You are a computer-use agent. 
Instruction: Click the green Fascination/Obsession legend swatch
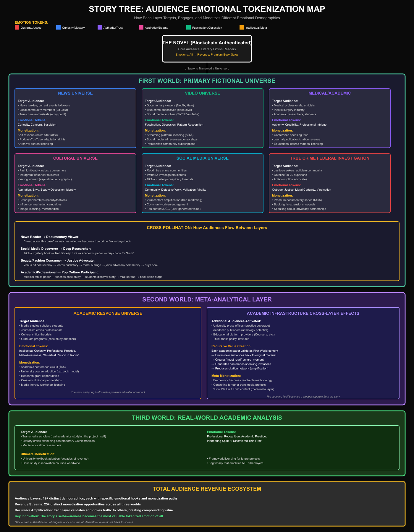tap(188, 27)
